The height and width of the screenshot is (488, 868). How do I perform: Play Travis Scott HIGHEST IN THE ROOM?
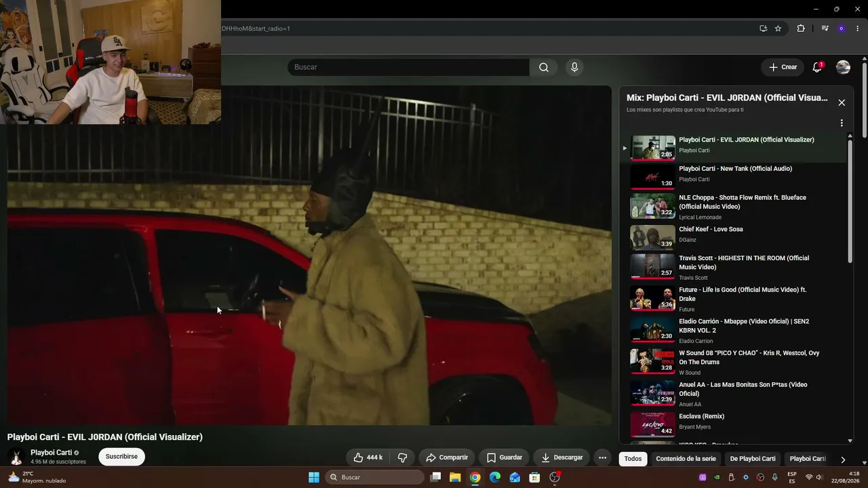coord(735,267)
